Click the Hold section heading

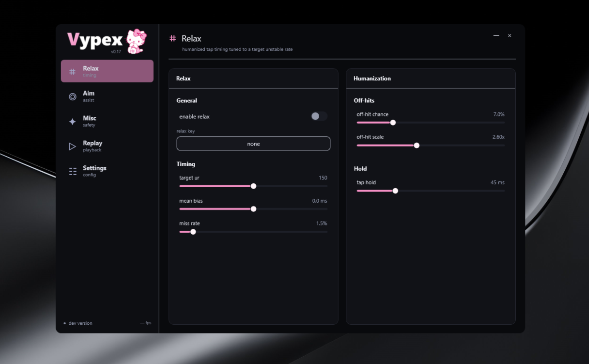click(x=360, y=169)
